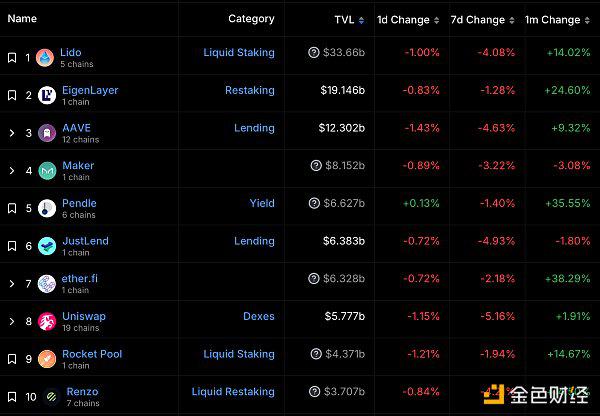Sort by the 1m Change column arrows
600x416 pixels.
(x=587, y=20)
